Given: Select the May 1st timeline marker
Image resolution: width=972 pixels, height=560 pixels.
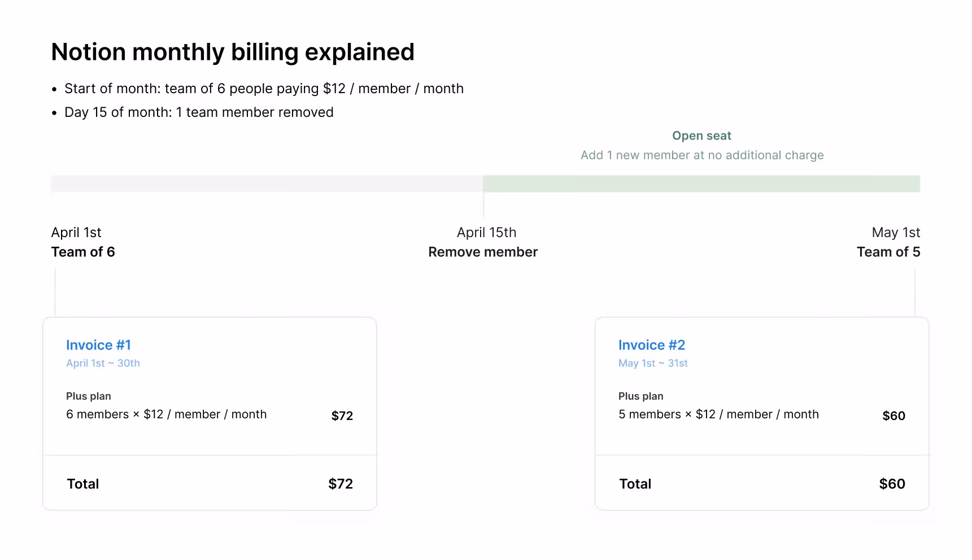Looking at the screenshot, I should 896,232.
